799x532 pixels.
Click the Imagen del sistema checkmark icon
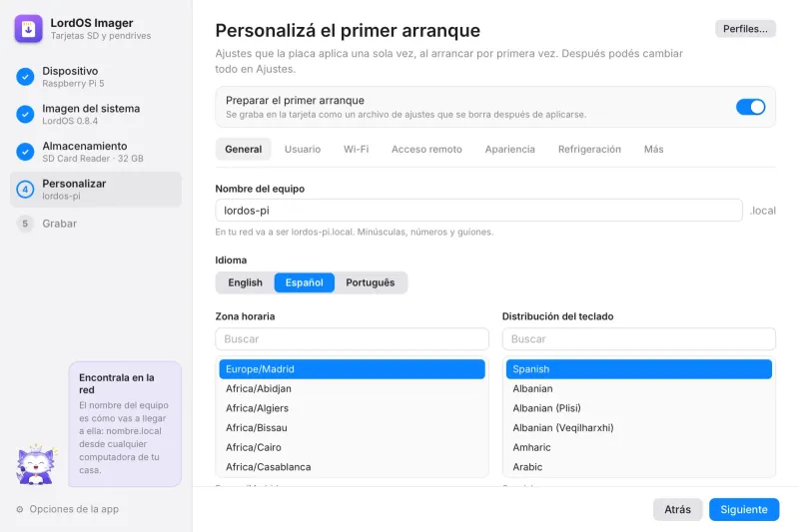(x=25, y=114)
